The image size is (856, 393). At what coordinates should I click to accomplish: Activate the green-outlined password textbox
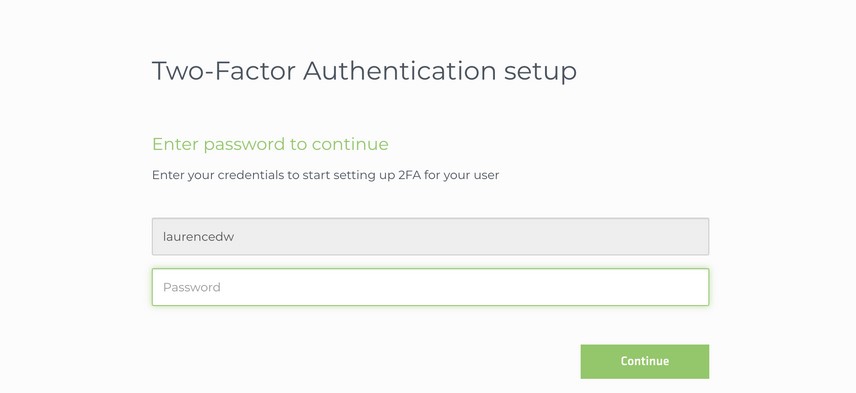click(430, 287)
